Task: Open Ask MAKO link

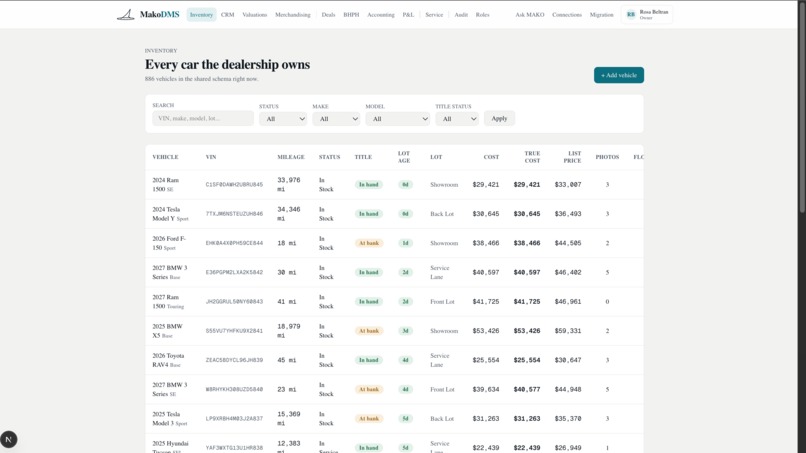Action: pos(530,15)
